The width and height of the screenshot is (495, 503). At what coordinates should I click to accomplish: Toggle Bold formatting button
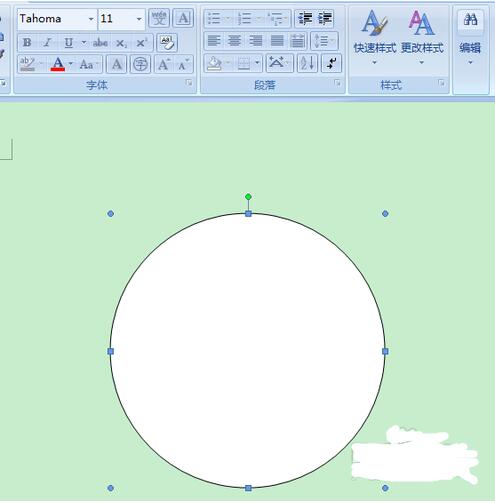pyautogui.click(x=27, y=43)
